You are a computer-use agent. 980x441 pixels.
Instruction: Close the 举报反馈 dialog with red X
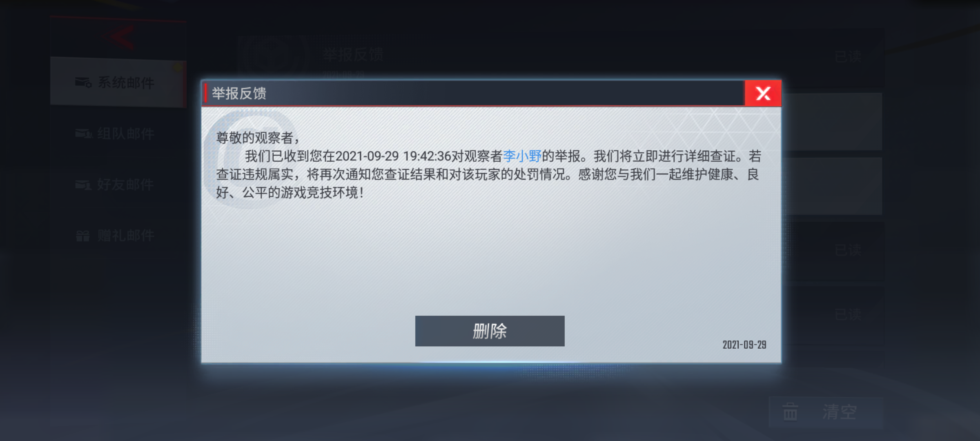[x=763, y=94]
